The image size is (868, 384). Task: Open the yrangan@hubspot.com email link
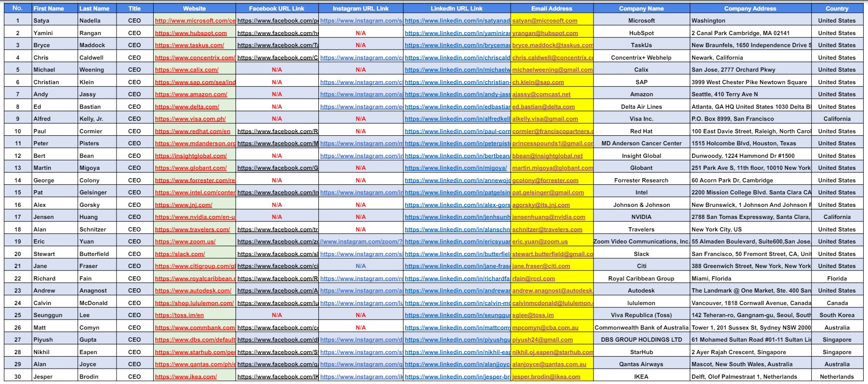point(545,33)
